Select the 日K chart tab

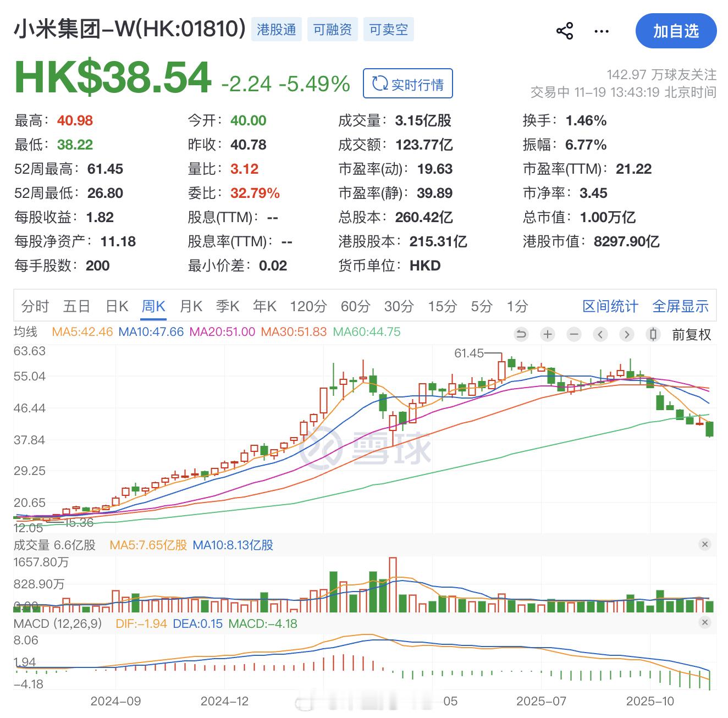click(117, 306)
